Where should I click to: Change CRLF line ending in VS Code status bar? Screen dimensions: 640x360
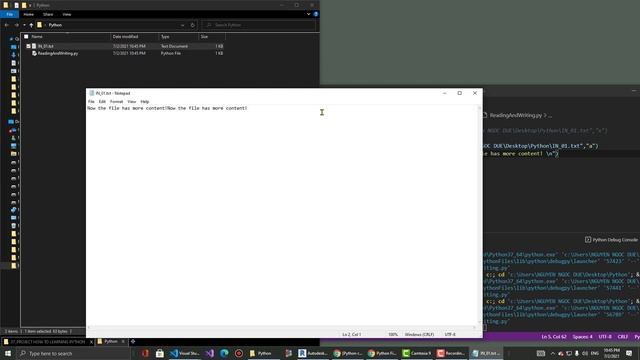[623, 337]
